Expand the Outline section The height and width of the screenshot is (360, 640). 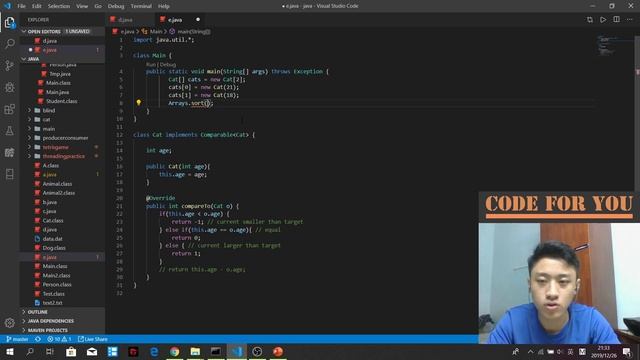pos(38,312)
